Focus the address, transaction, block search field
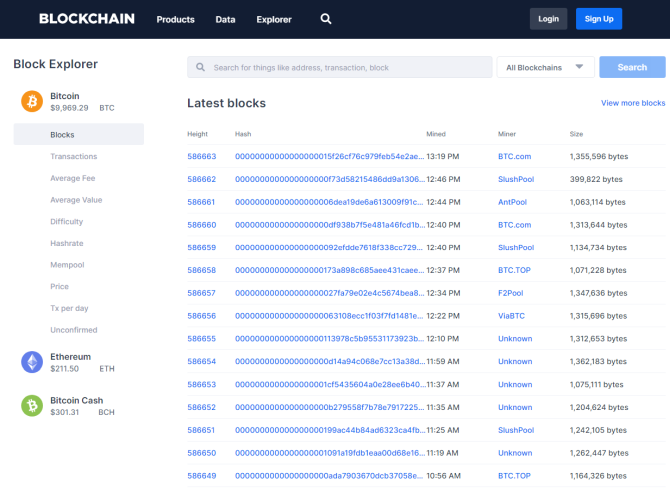Viewport: 670px width, 492px height. coord(340,67)
